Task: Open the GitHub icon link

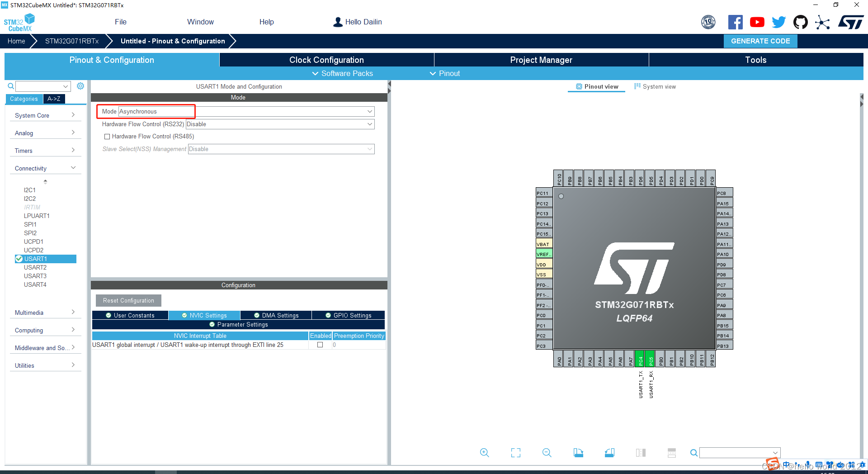Action: [801, 22]
